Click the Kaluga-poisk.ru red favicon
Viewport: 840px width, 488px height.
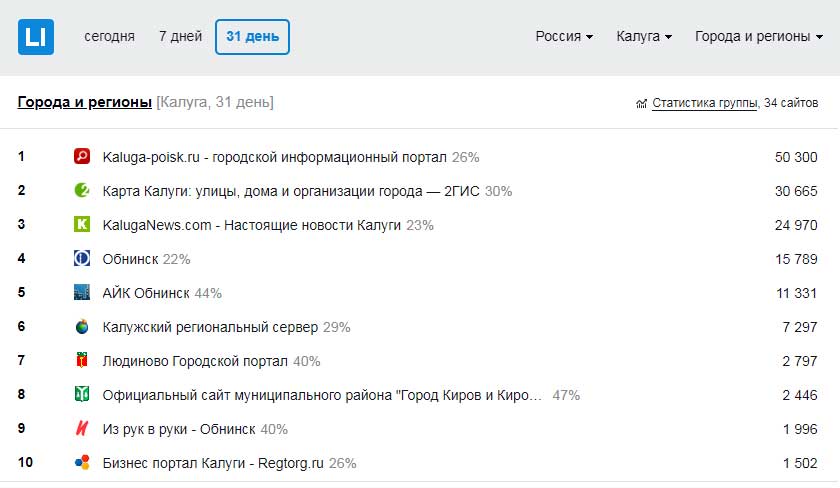[x=82, y=157]
